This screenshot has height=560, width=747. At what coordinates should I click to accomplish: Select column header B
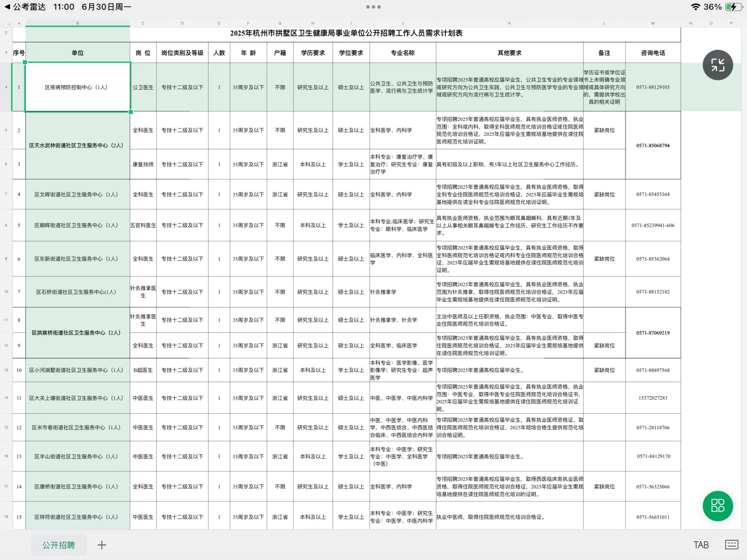click(78, 23)
